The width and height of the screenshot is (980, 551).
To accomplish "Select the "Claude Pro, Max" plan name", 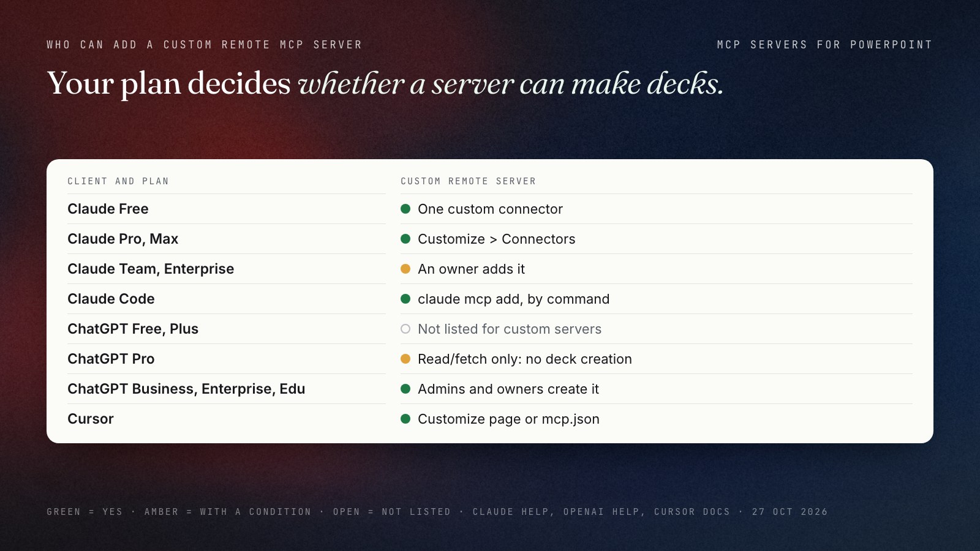I will tap(123, 239).
